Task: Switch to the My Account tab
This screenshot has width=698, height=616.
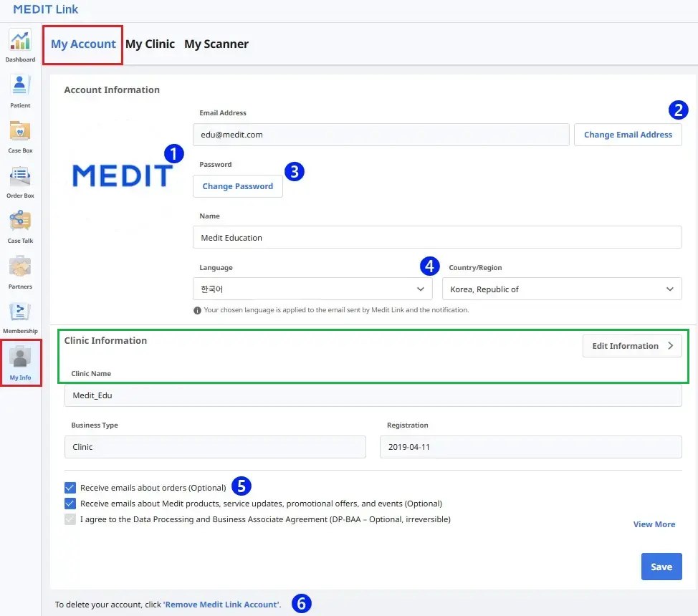Action: tap(83, 44)
